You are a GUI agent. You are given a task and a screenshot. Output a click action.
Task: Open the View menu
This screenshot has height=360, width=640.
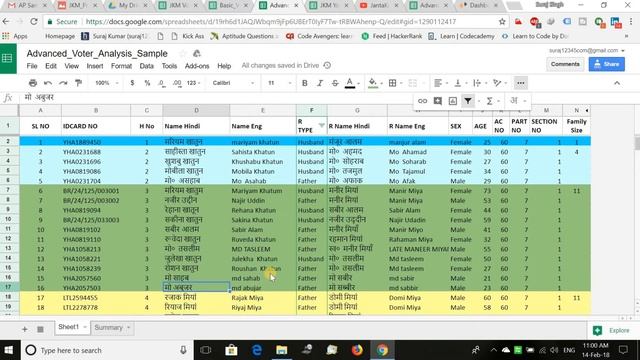point(71,66)
